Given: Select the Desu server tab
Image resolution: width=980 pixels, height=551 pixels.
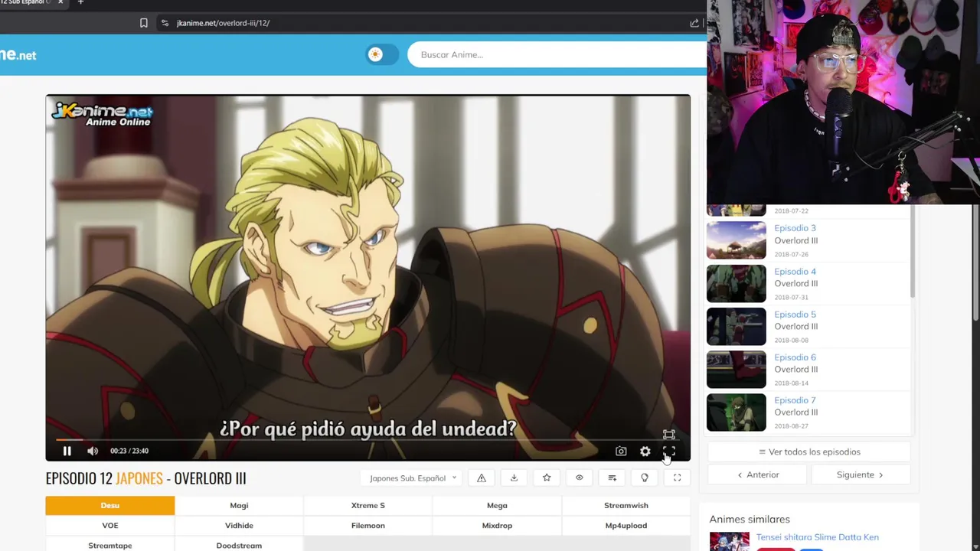Looking at the screenshot, I should click(x=110, y=505).
